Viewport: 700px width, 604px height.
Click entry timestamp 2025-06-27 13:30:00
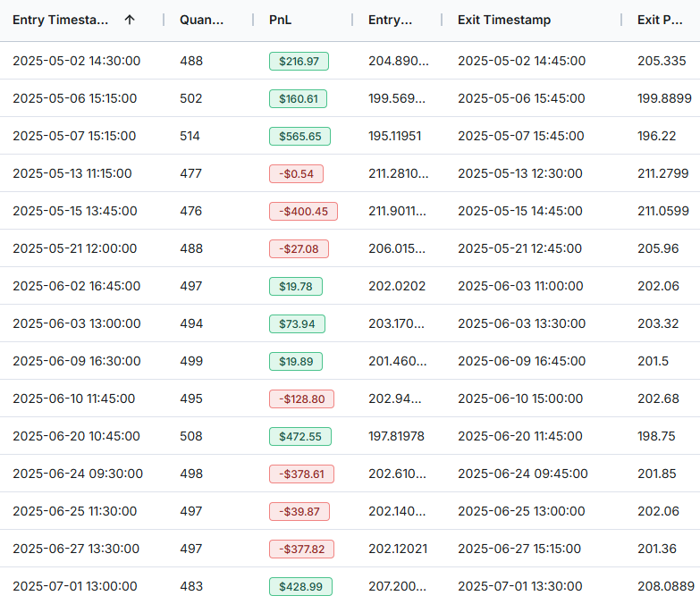click(76, 548)
